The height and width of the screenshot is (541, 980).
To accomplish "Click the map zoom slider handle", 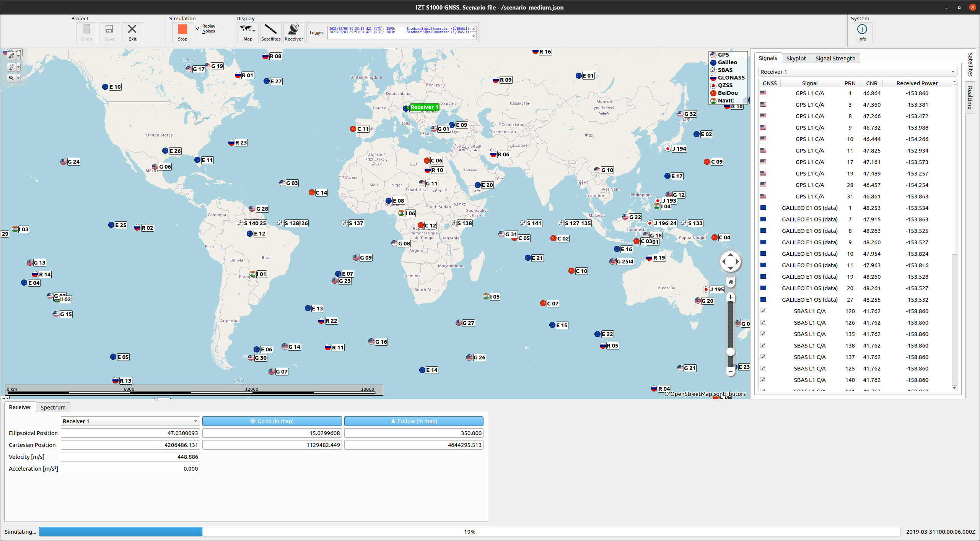I will pos(730,352).
